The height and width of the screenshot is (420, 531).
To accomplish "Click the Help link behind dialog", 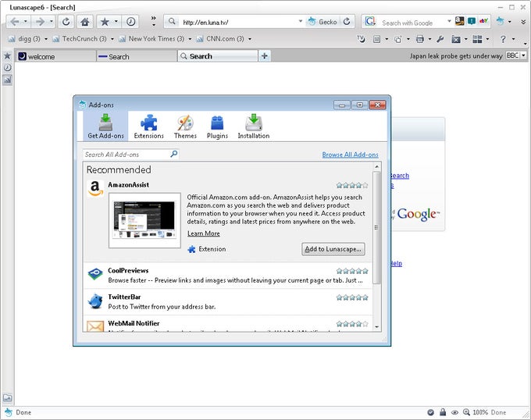I will click(396, 263).
